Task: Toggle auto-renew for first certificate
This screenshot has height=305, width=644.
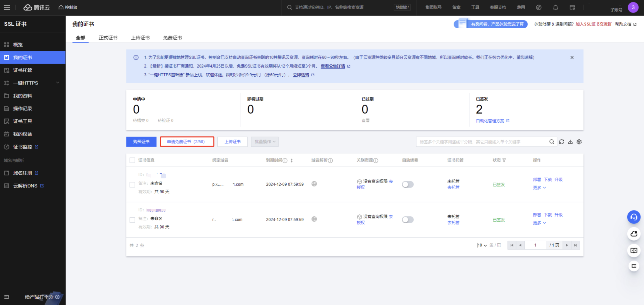Action: click(x=408, y=184)
